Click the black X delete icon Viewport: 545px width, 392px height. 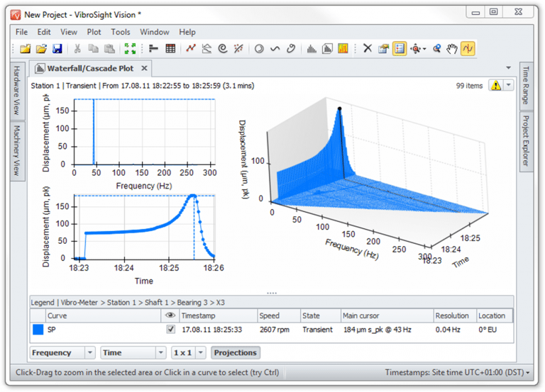pyautogui.click(x=367, y=49)
